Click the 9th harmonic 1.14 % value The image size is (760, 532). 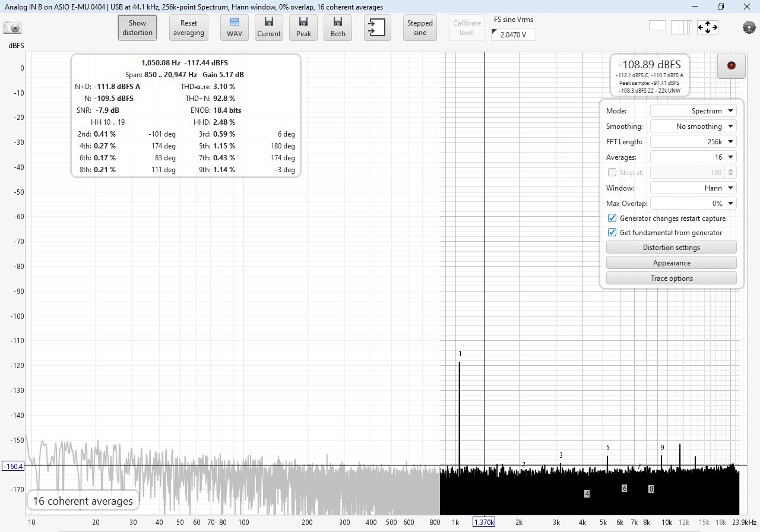click(x=224, y=170)
